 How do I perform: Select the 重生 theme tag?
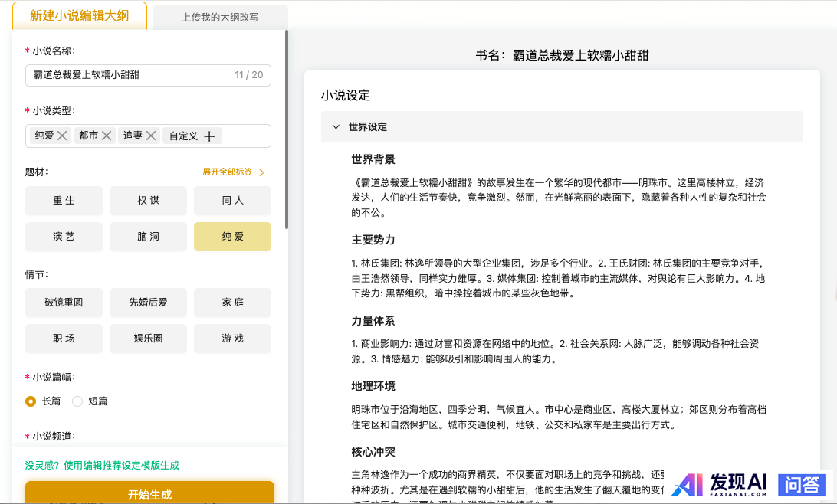[x=64, y=201]
